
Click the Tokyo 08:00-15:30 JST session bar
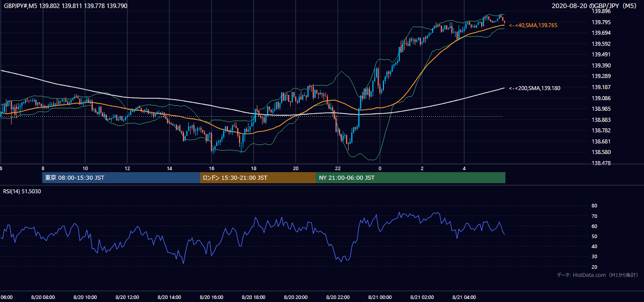pos(121,178)
